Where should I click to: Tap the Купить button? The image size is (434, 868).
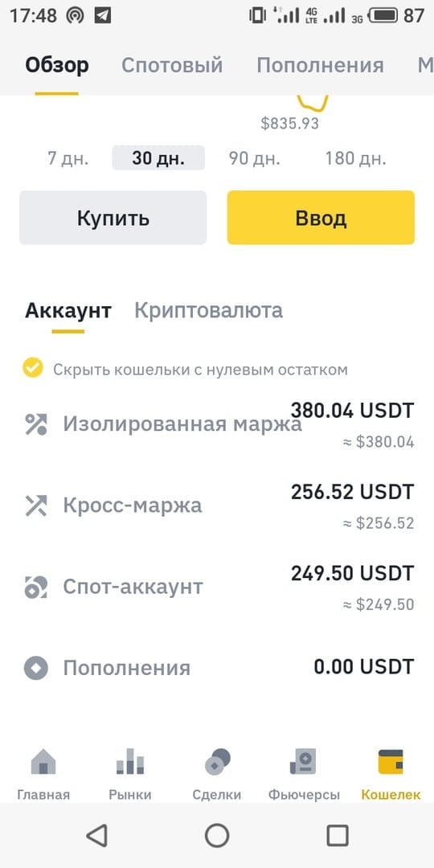(113, 218)
